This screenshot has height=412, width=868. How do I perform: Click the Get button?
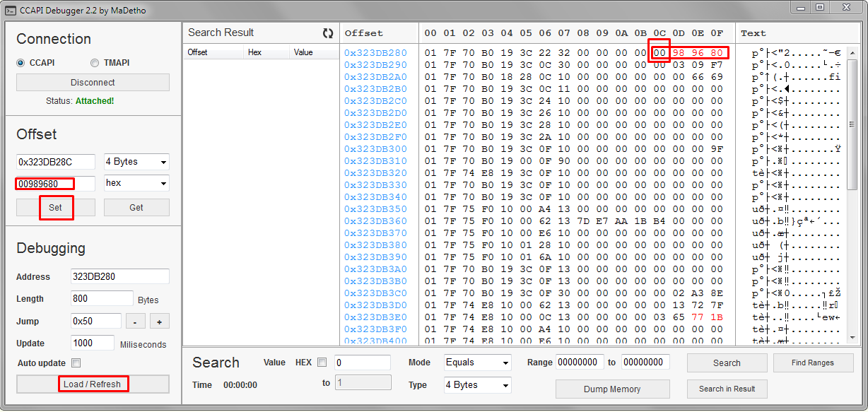[136, 207]
